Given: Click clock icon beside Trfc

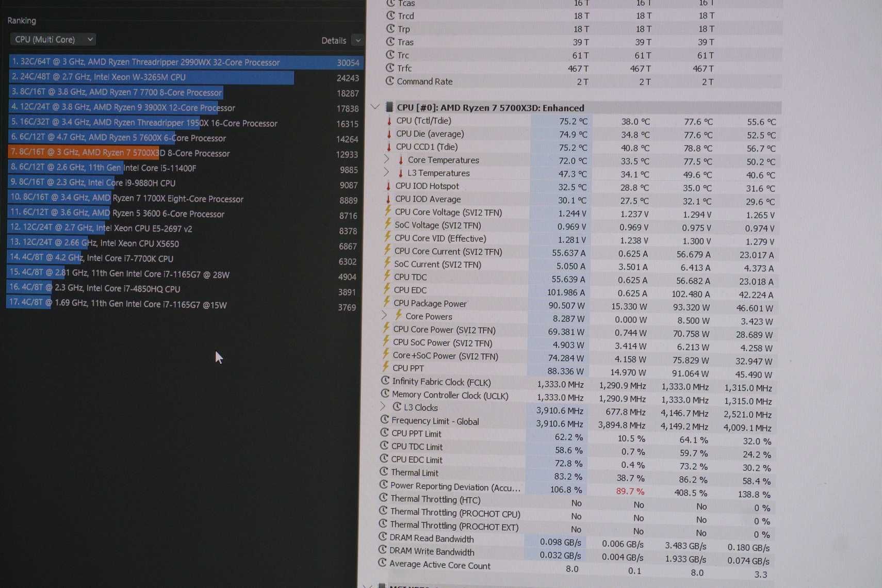Looking at the screenshot, I should (x=390, y=68).
